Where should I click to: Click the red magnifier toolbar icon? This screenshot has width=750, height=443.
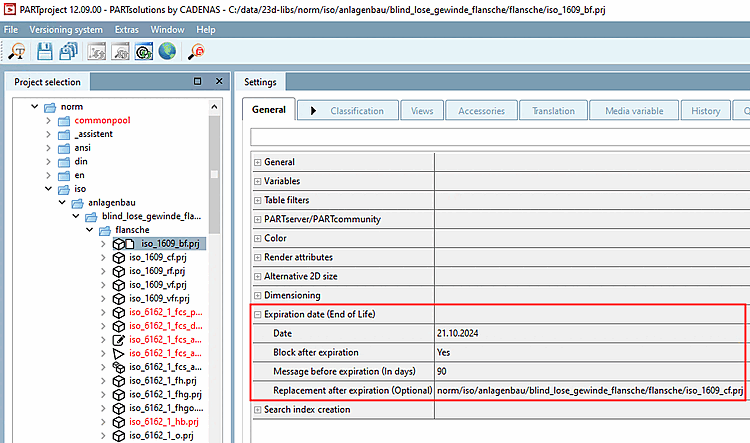coord(196,50)
